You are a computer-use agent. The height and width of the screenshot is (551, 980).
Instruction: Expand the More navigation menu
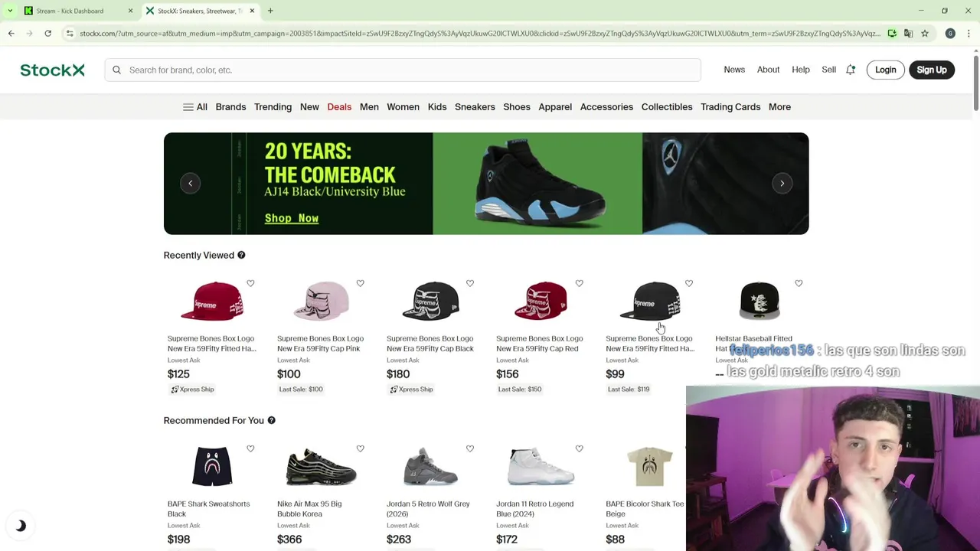[x=779, y=107]
